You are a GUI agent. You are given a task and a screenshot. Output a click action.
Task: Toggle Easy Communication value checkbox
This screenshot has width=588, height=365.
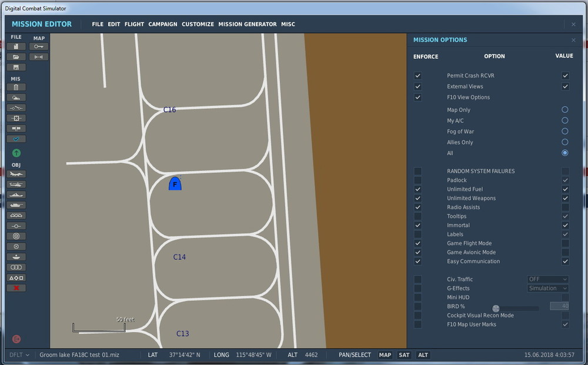pos(565,261)
